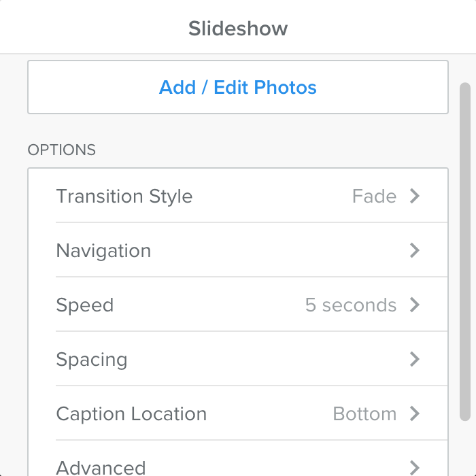Click the OPTIONS section heading
This screenshot has height=476, width=476.
62,150
